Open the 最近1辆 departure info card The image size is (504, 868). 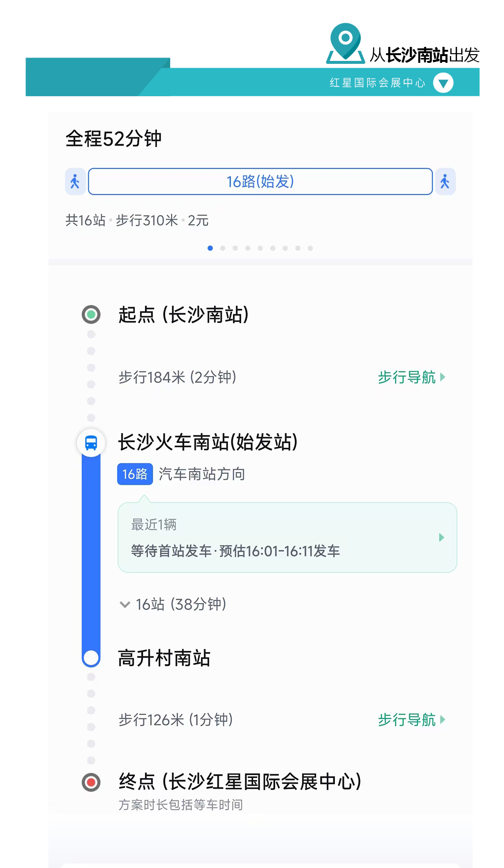[x=287, y=538]
